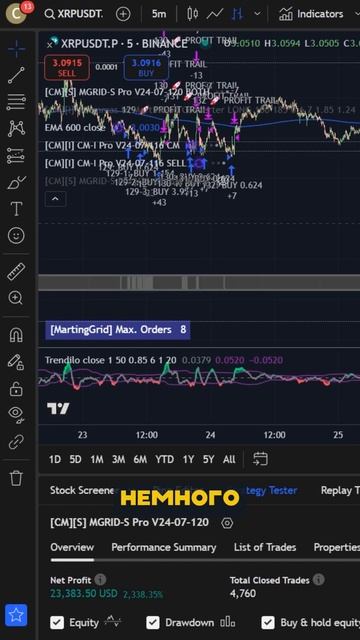Click the red SELL 3.0915 button
360x640 pixels.
point(67,68)
